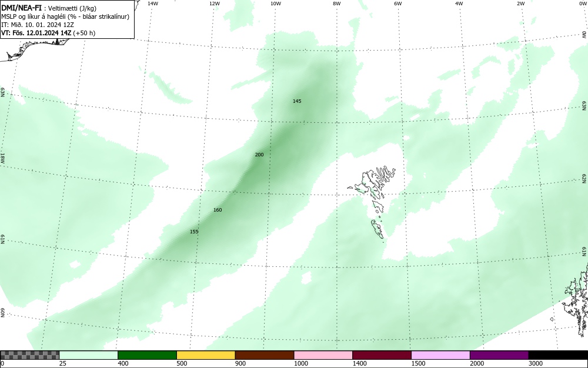Click the 155 CAPE value label
This screenshot has width=588, height=368.
194,232
